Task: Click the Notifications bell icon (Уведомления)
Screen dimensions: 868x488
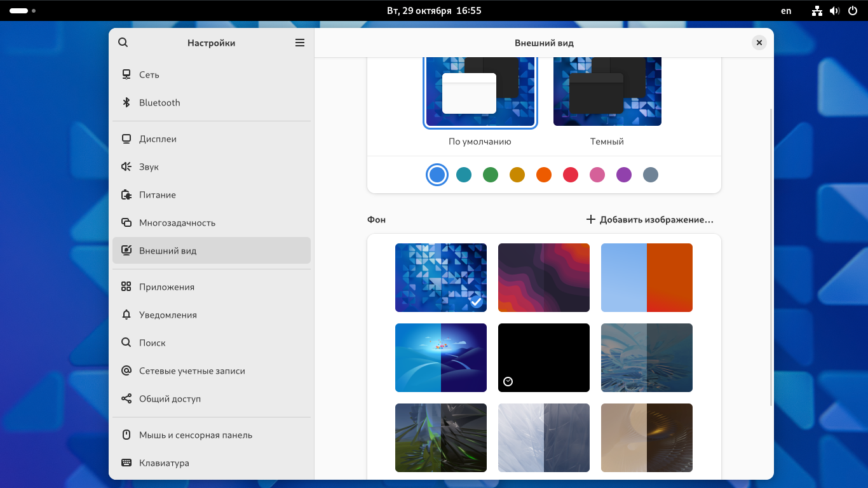Action: pyautogui.click(x=126, y=315)
